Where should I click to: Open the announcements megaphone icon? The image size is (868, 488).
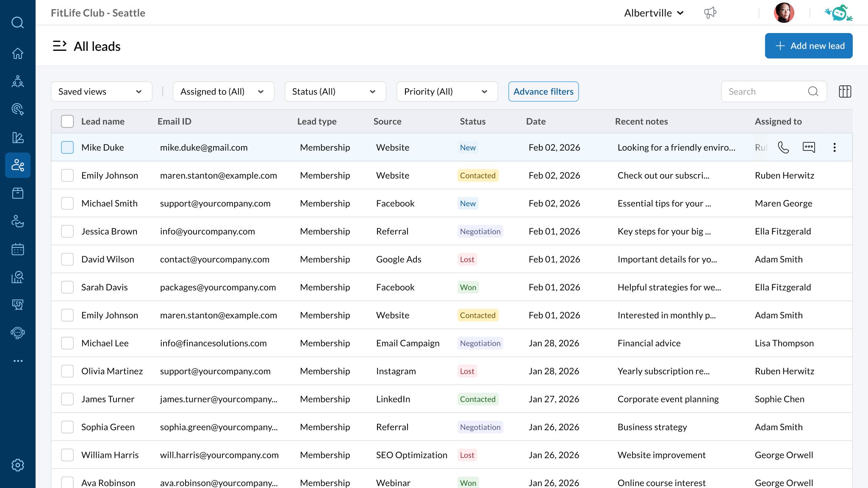click(710, 13)
